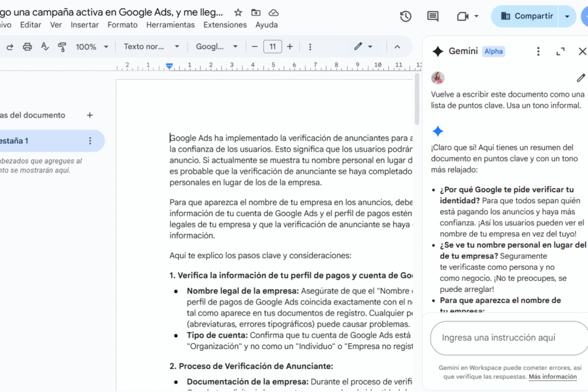Open the spelling and grammar check tool
The image size is (588, 392).
44,47
